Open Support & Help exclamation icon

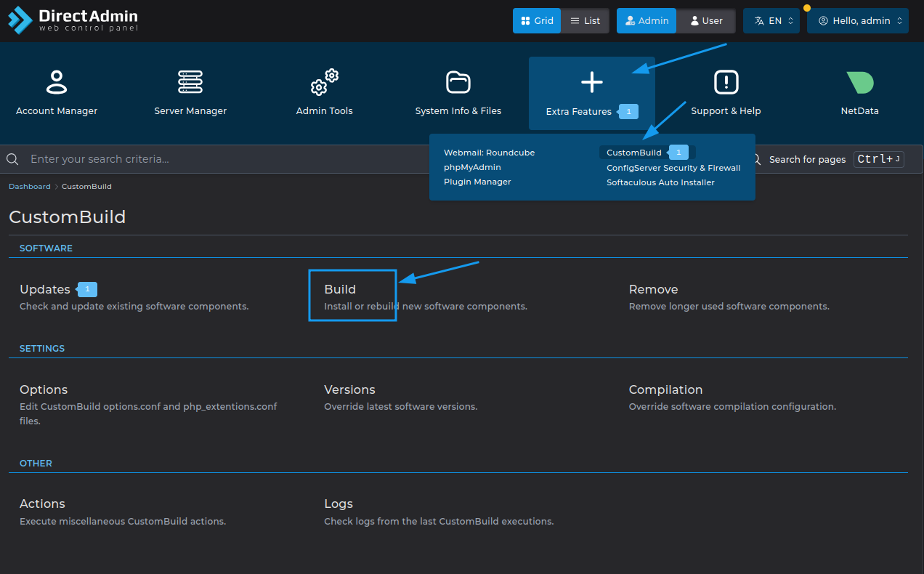(726, 82)
